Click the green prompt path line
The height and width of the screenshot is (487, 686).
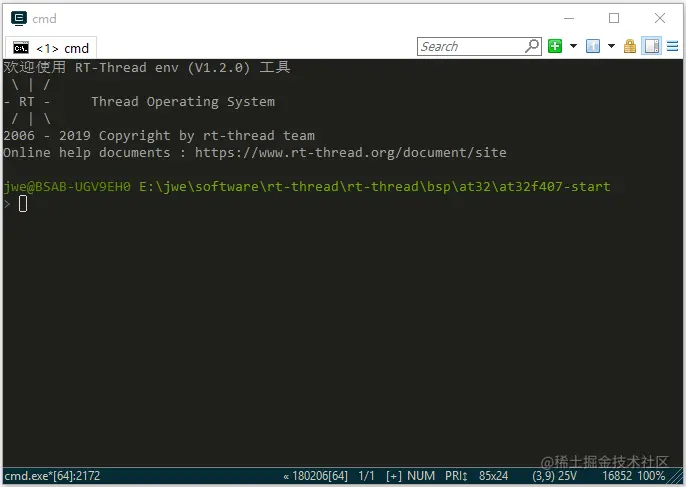click(307, 187)
